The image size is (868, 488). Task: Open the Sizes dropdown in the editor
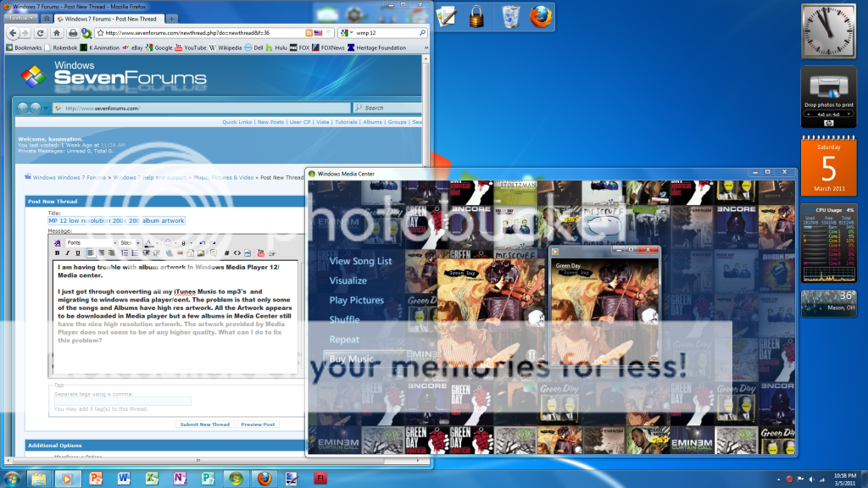click(129, 243)
